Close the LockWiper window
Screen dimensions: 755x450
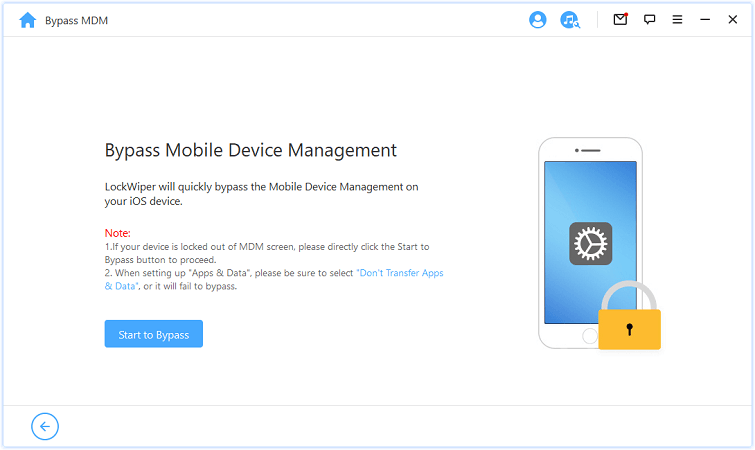pyautogui.click(x=732, y=20)
